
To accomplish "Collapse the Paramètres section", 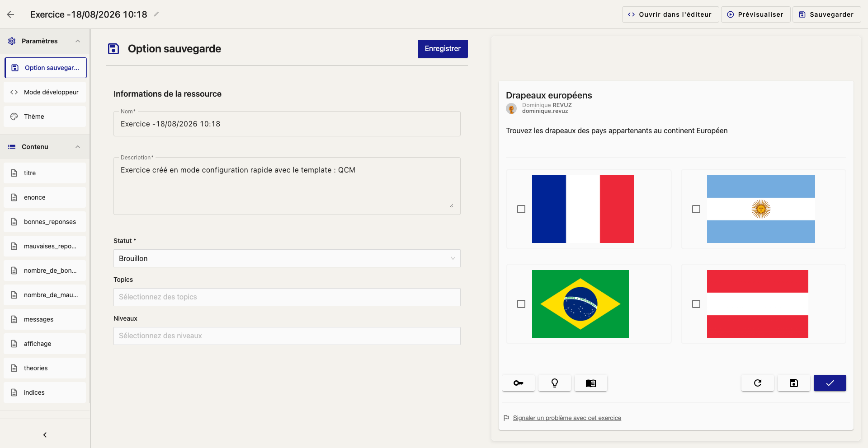I will (x=78, y=41).
